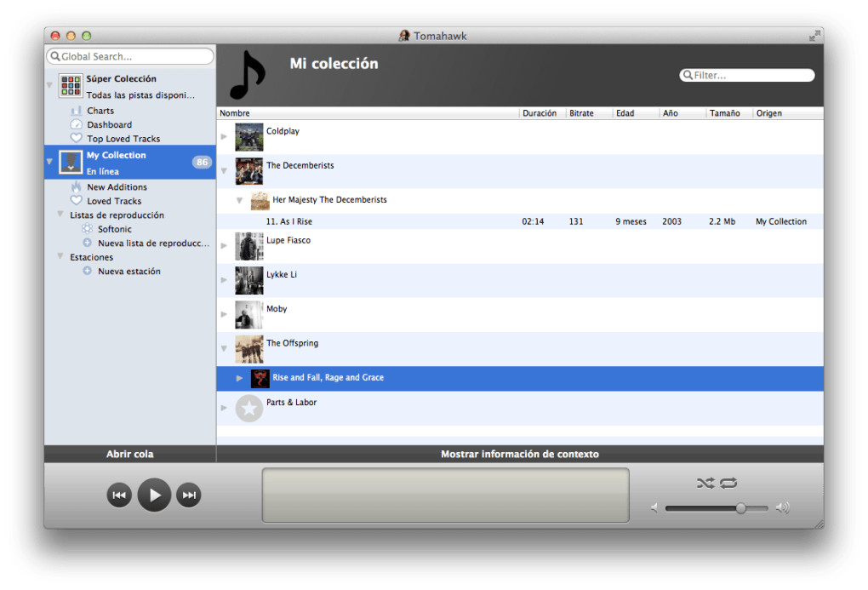Open New Additions list
868x590 pixels.
click(x=117, y=187)
